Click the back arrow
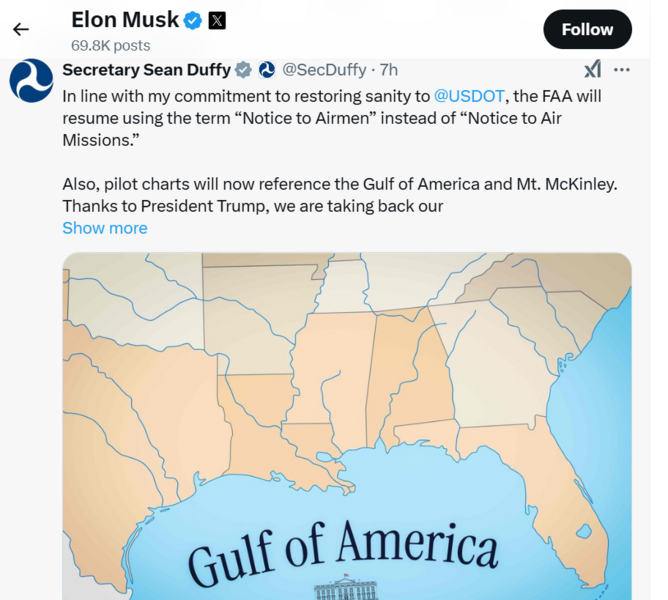 [x=21, y=30]
